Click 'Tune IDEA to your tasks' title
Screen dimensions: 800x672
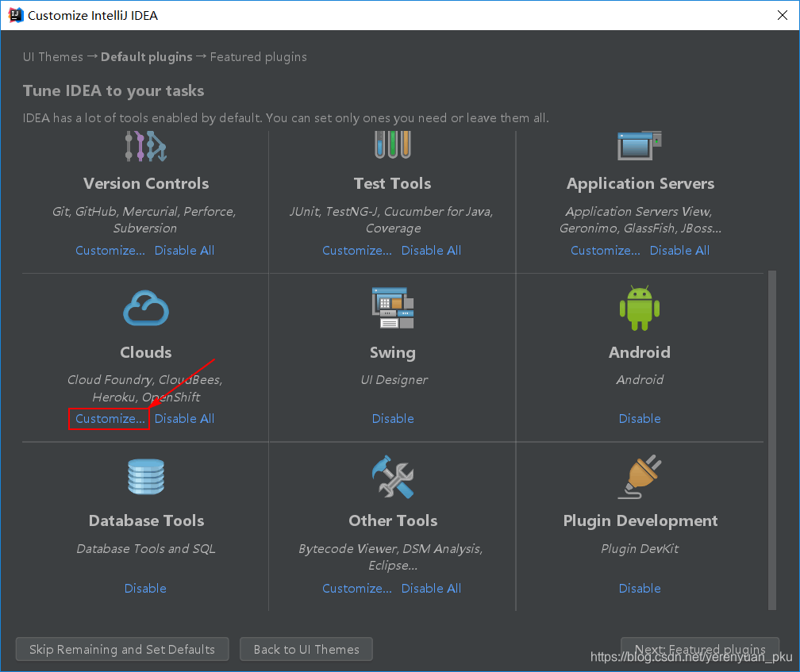click(113, 90)
